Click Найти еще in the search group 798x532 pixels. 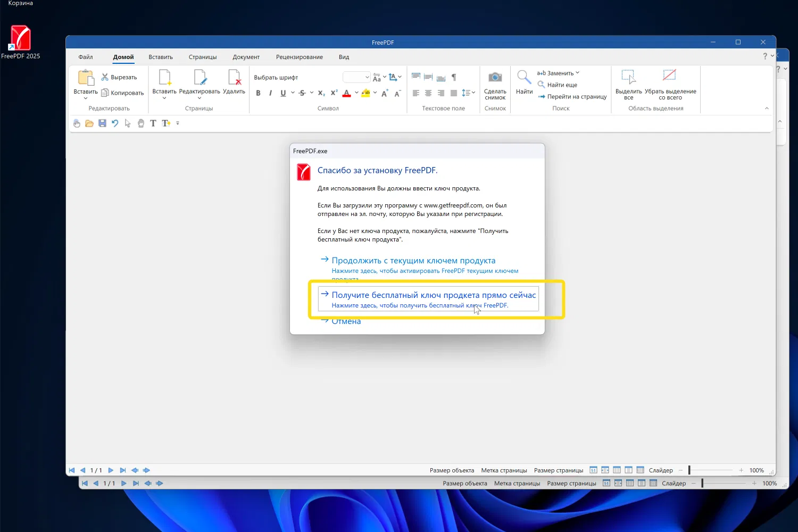click(557, 85)
